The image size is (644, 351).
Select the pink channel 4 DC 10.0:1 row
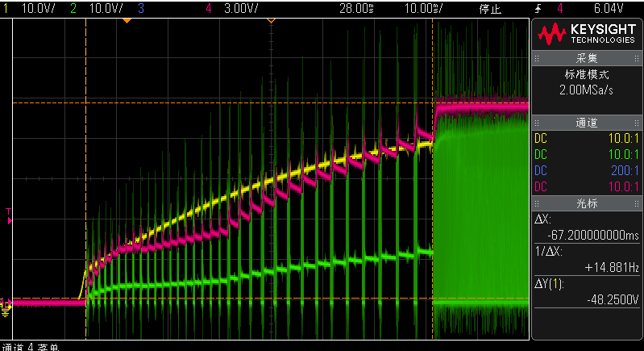[587, 186]
